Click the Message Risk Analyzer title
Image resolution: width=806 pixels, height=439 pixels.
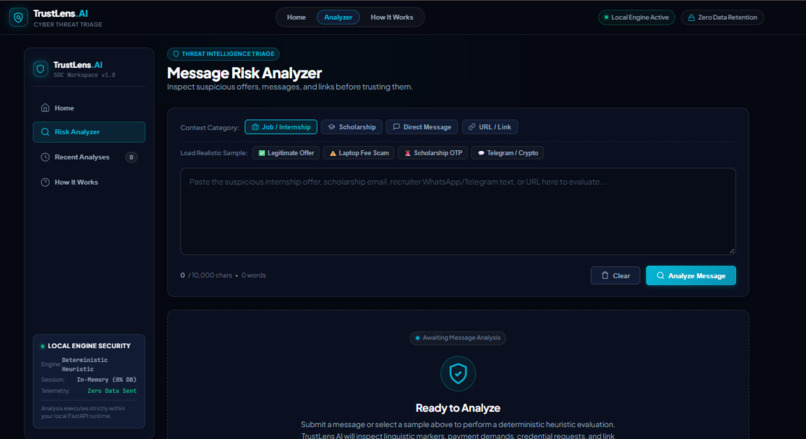click(244, 73)
